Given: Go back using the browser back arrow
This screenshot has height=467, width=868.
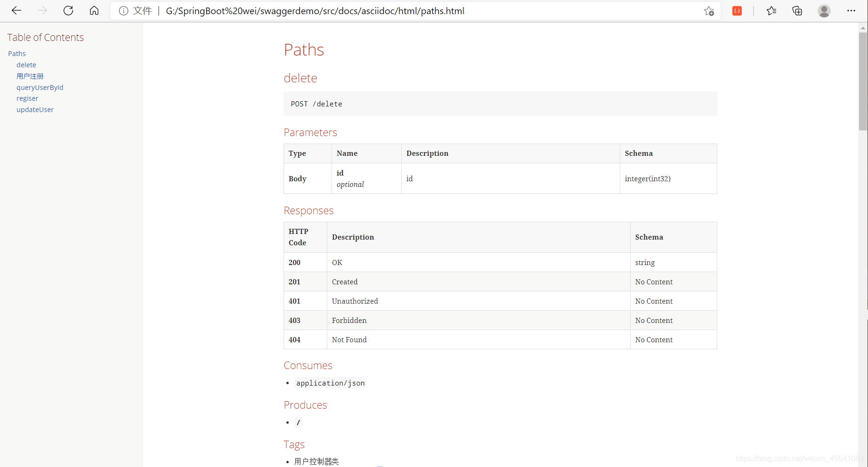Looking at the screenshot, I should (16, 10).
